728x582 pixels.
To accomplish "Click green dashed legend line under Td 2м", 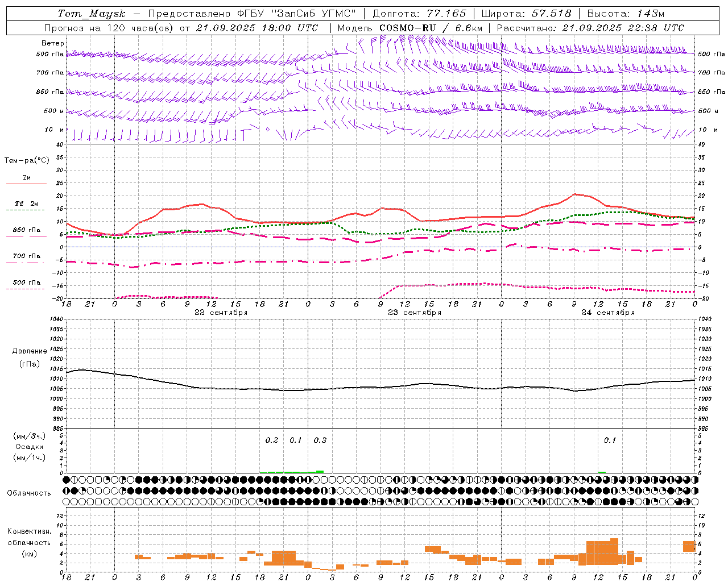I will click(x=26, y=210).
